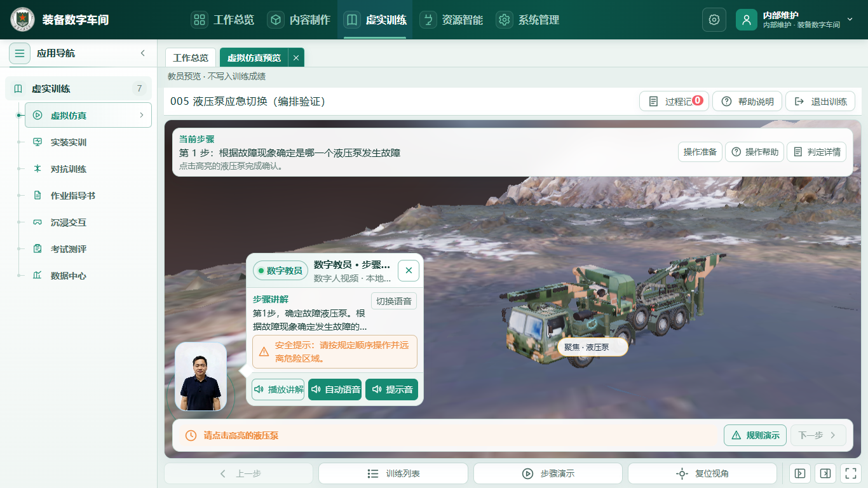Click the 切换语音 button
The height and width of the screenshot is (488, 868).
pyautogui.click(x=394, y=301)
